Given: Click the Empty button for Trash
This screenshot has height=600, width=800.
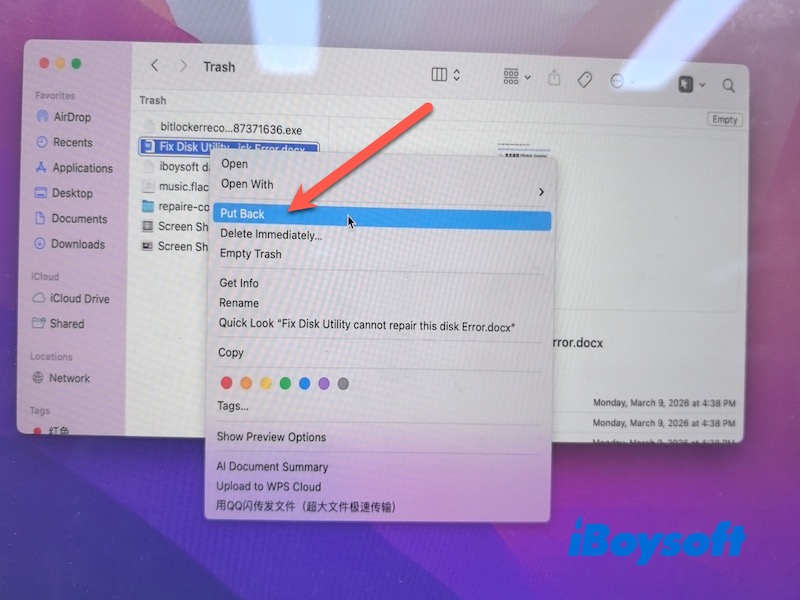Looking at the screenshot, I should tap(725, 119).
